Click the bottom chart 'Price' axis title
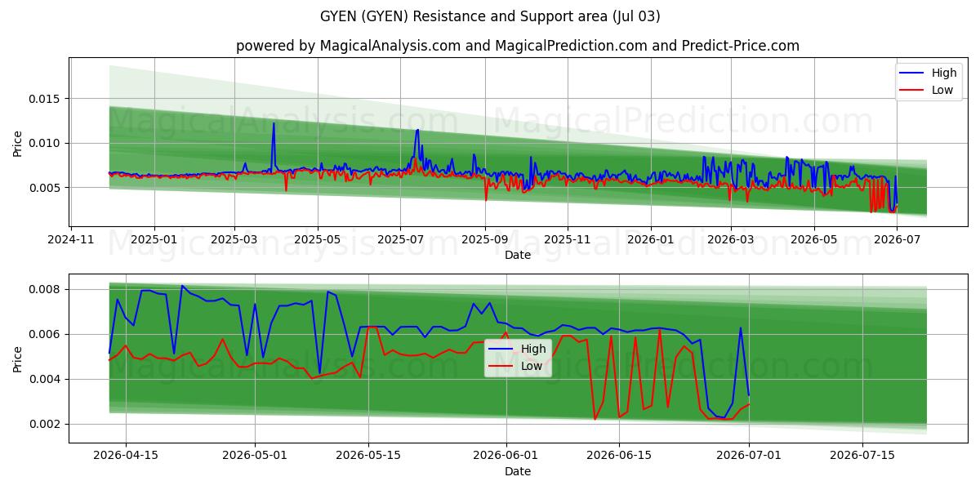Screen dimensions: 980x490 point(18,359)
